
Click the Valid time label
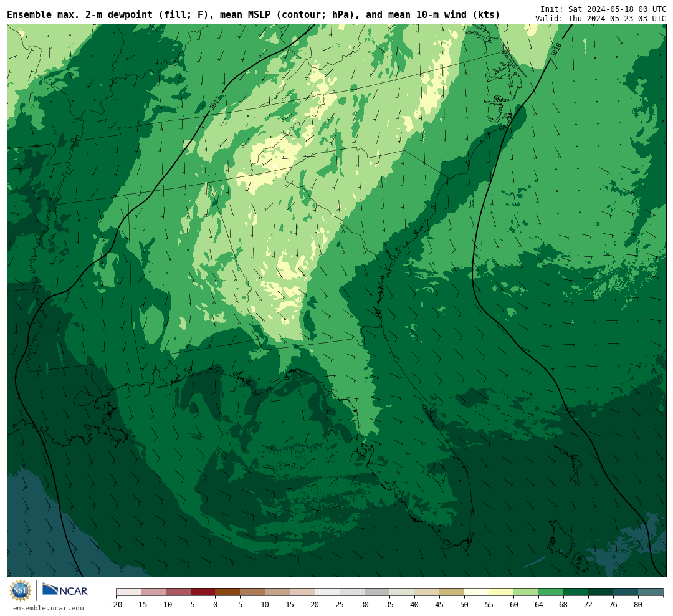(x=600, y=19)
